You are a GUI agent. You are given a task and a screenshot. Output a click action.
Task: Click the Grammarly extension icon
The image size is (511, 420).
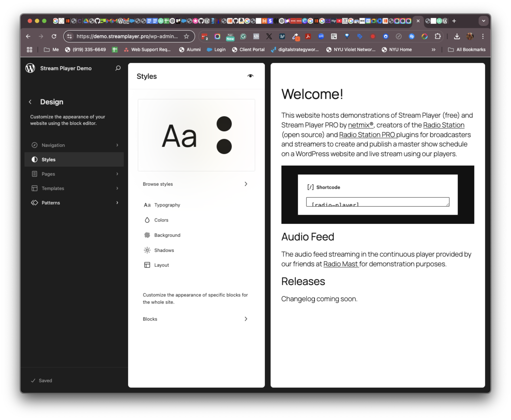click(x=243, y=36)
